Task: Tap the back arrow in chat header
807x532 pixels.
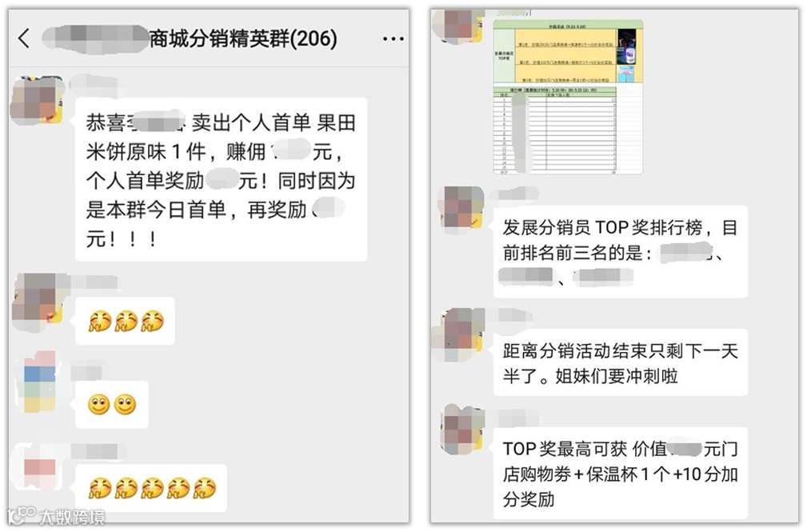Action: (x=24, y=38)
